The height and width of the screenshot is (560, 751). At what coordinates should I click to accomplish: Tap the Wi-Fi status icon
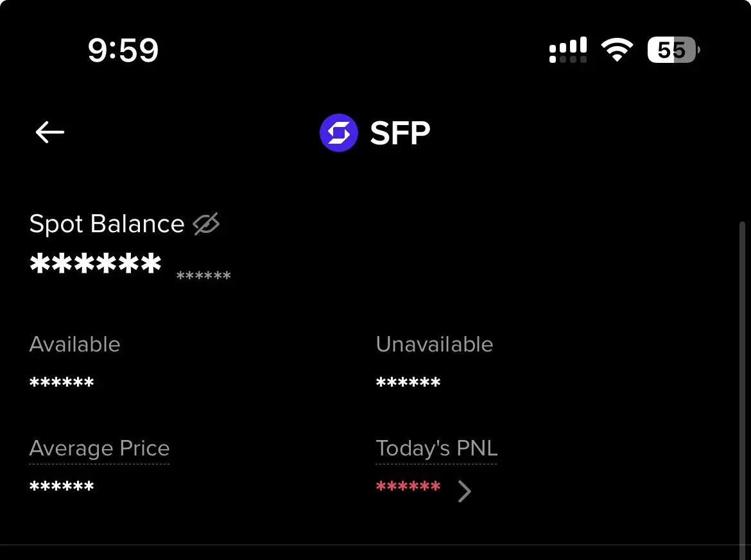point(617,49)
